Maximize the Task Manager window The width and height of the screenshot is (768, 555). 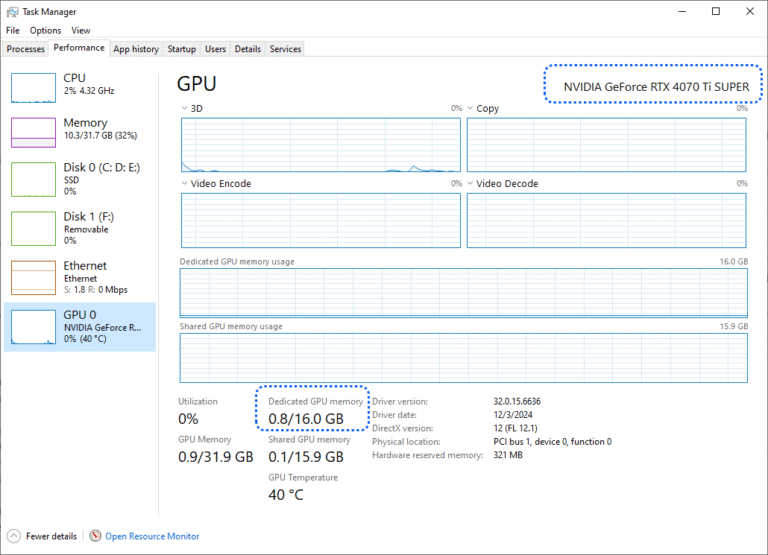click(716, 11)
